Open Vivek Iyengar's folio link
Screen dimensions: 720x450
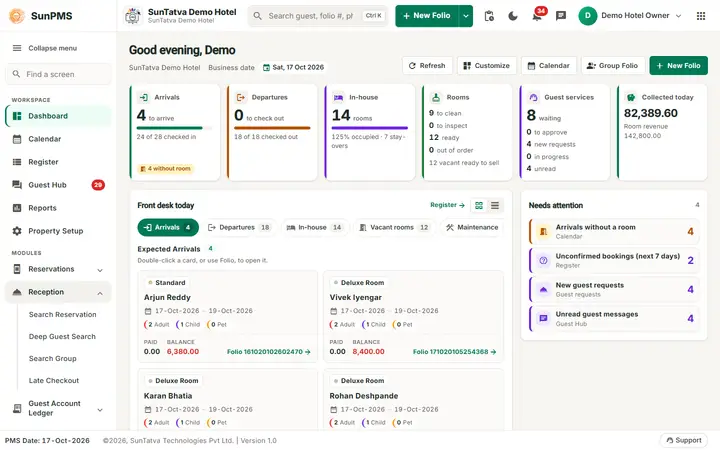(454, 352)
